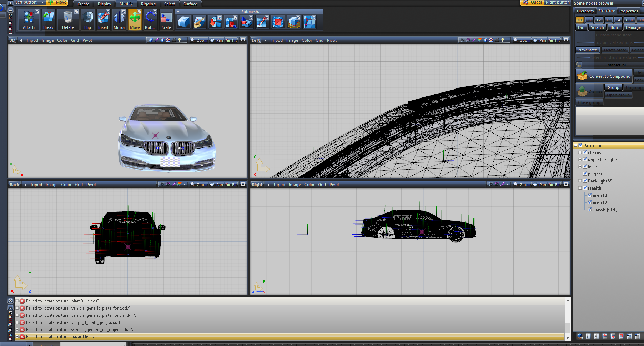
Task: Collapse the stanier_hi root node
Action: 575,145
